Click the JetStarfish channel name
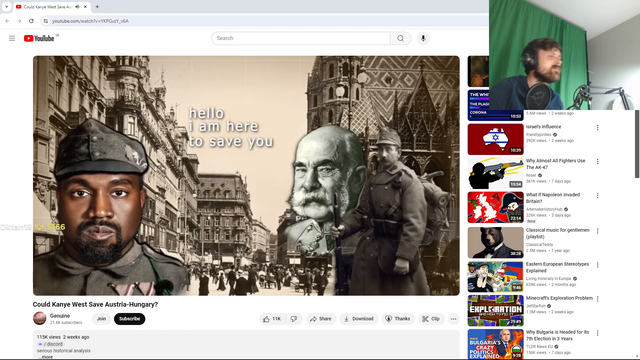640x360 pixels. pos(536,306)
